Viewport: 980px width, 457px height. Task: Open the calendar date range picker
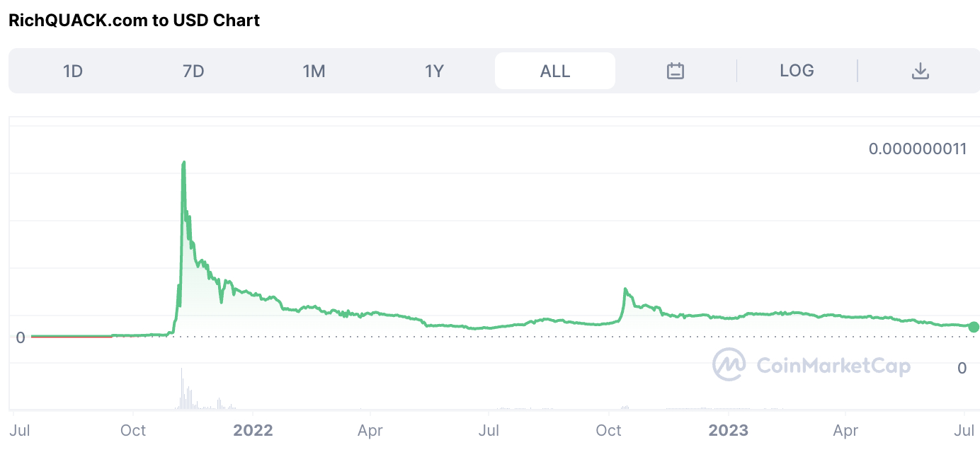pyautogui.click(x=676, y=71)
